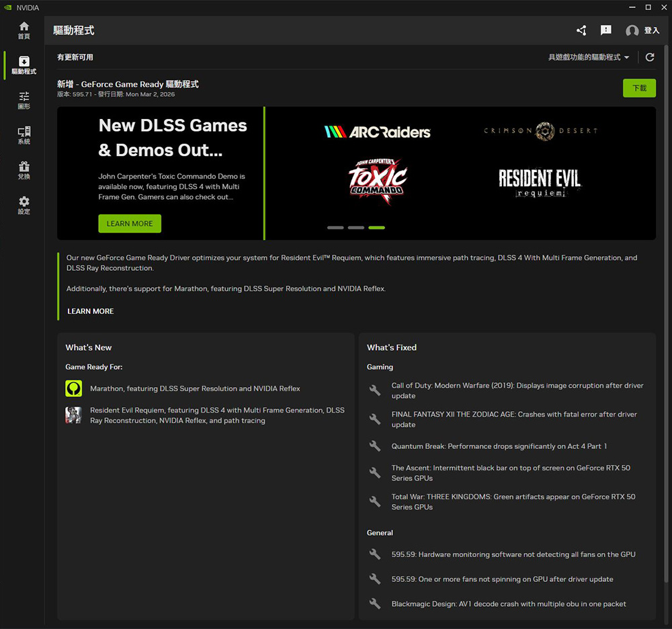Click the ARC Raiders logo
This screenshot has height=629, width=672.
378,132
